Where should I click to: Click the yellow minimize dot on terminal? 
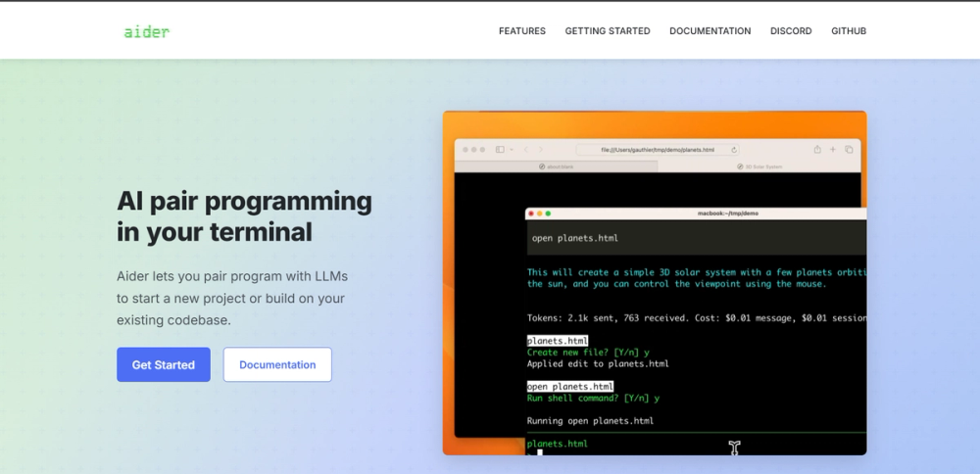click(539, 213)
